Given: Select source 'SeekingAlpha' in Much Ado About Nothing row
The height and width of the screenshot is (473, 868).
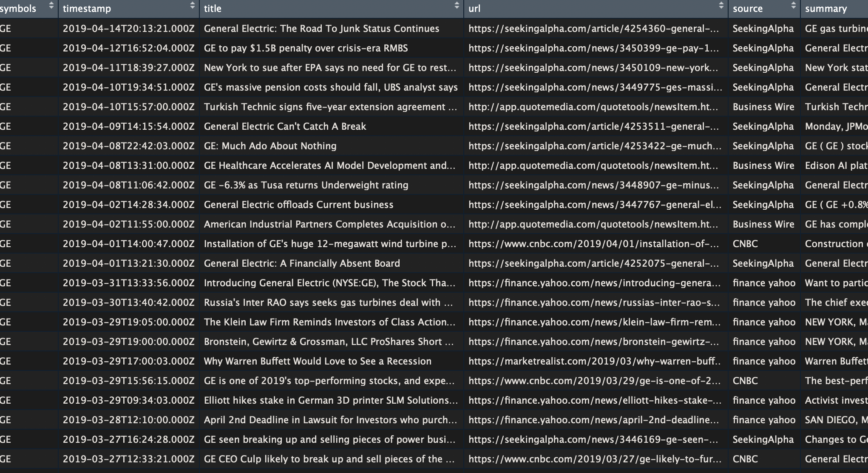Looking at the screenshot, I should 763,146.
